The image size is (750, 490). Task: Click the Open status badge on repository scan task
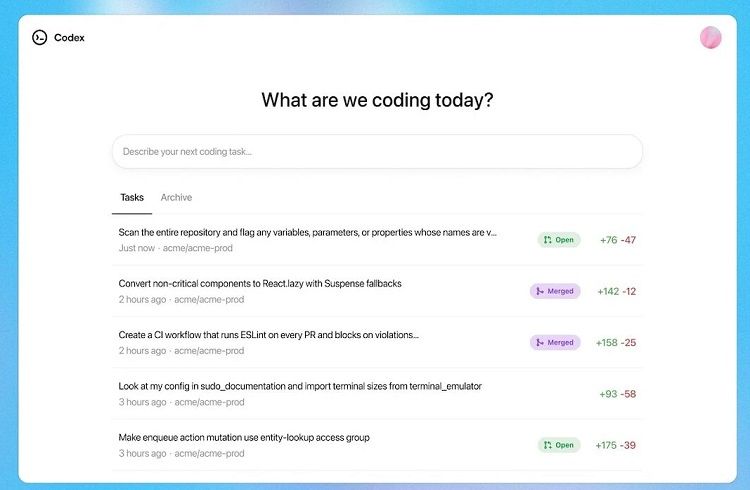click(x=559, y=240)
